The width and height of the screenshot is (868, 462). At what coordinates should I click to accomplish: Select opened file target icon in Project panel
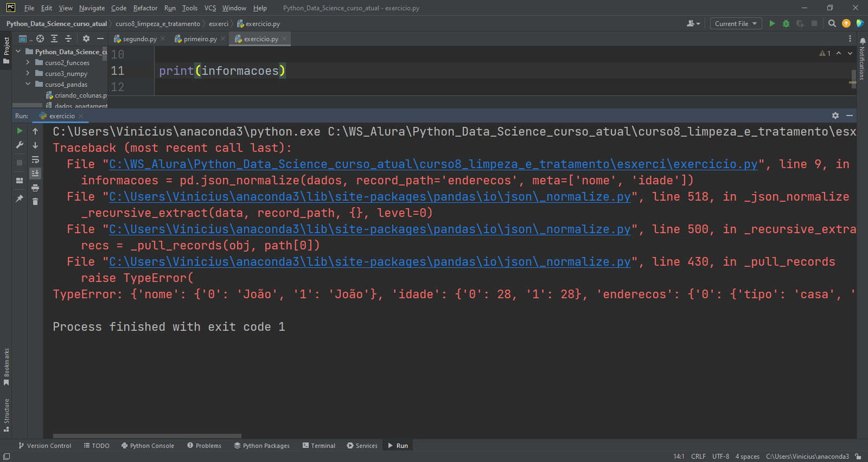point(40,39)
